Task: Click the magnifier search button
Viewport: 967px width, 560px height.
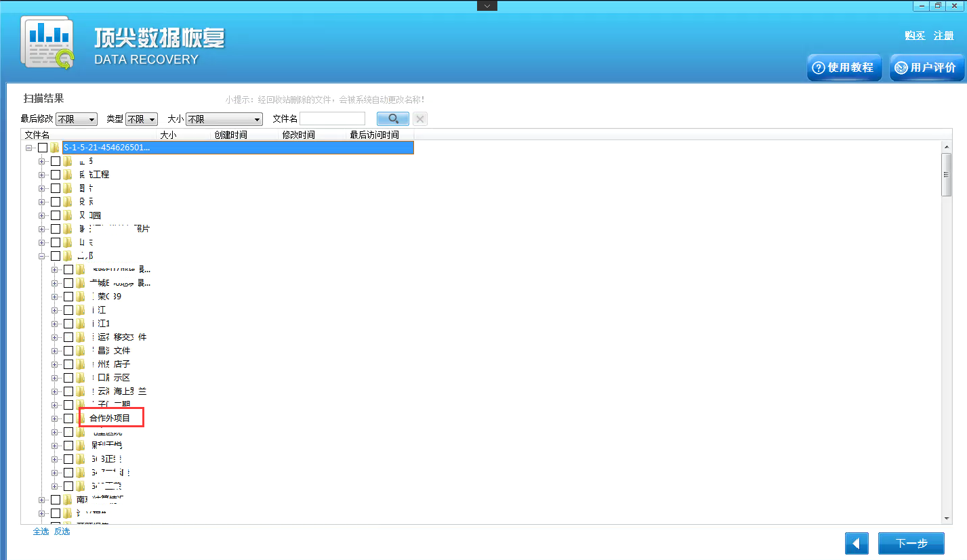Action: pyautogui.click(x=392, y=119)
